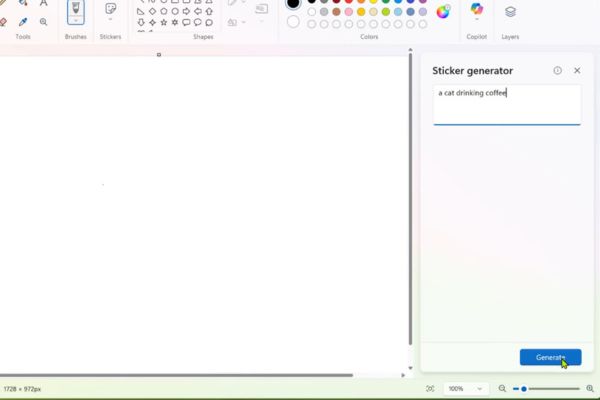The height and width of the screenshot is (400, 600).
Task: Open the 100% zoom level dropdown
Action: pyautogui.click(x=464, y=388)
